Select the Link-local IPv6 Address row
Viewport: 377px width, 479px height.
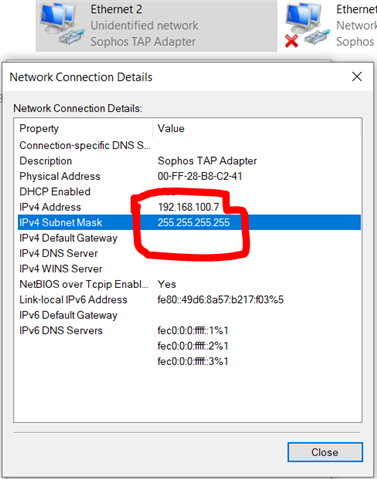click(189, 299)
